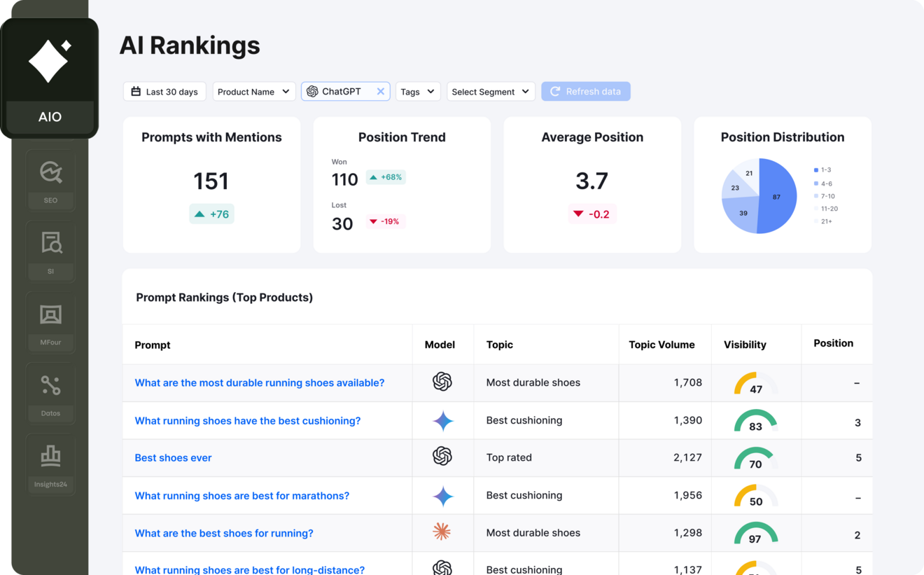Toggle the 1-3 legend item in Position Distribution
924x575 pixels.
coord(822,170)
